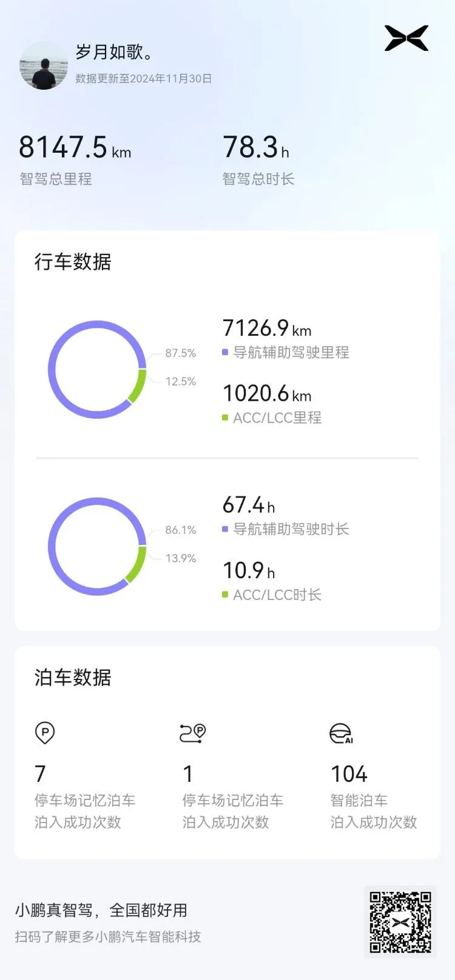Tap the parking lot memory parking P icon

pyautogui.click(x=45, y=733)
